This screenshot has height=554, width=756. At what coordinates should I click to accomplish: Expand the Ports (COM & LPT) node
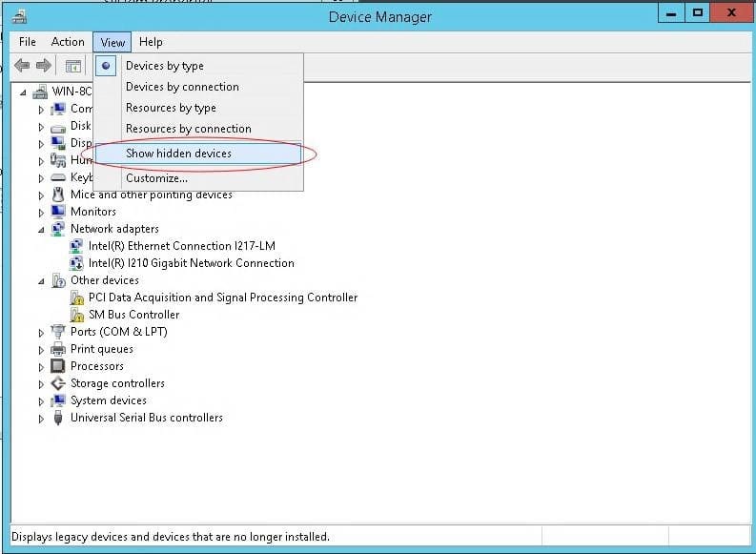41,333
